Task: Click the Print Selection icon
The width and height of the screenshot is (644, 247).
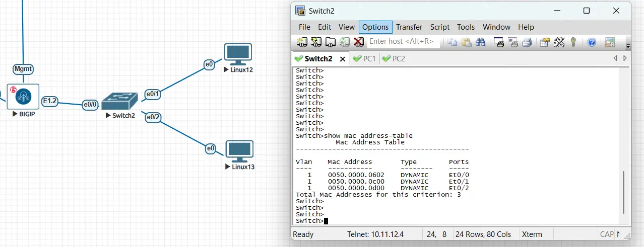Action: pos(513,42)
